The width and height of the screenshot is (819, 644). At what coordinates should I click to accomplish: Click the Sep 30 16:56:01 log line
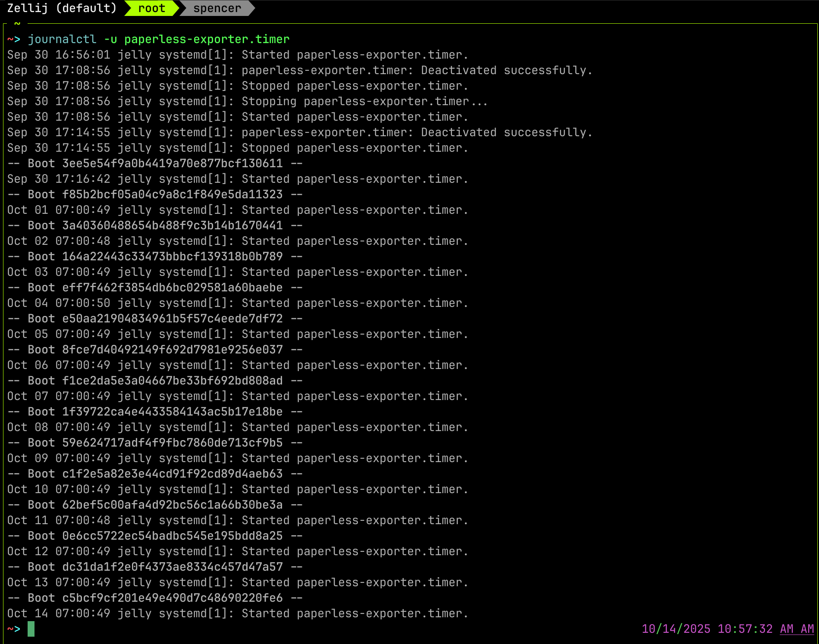237,55
